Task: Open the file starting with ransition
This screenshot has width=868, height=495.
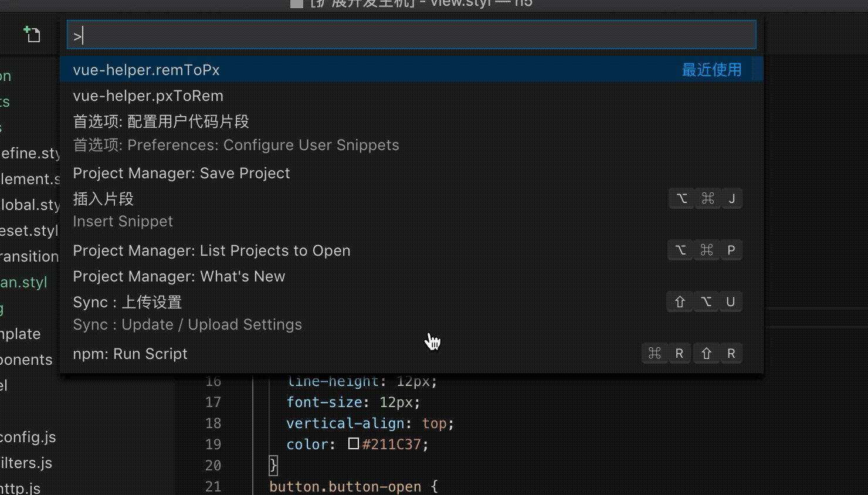Action: pos(29,256)
